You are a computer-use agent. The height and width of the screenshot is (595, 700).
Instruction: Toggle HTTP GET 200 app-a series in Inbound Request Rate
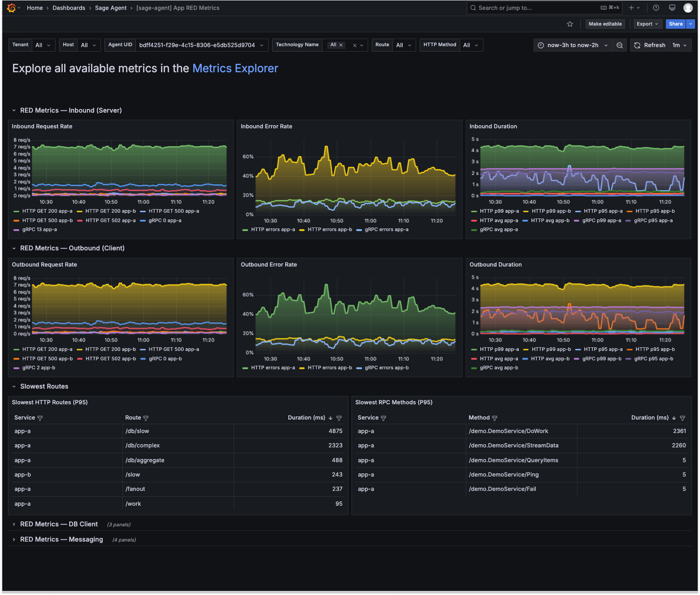pos(43,211)
